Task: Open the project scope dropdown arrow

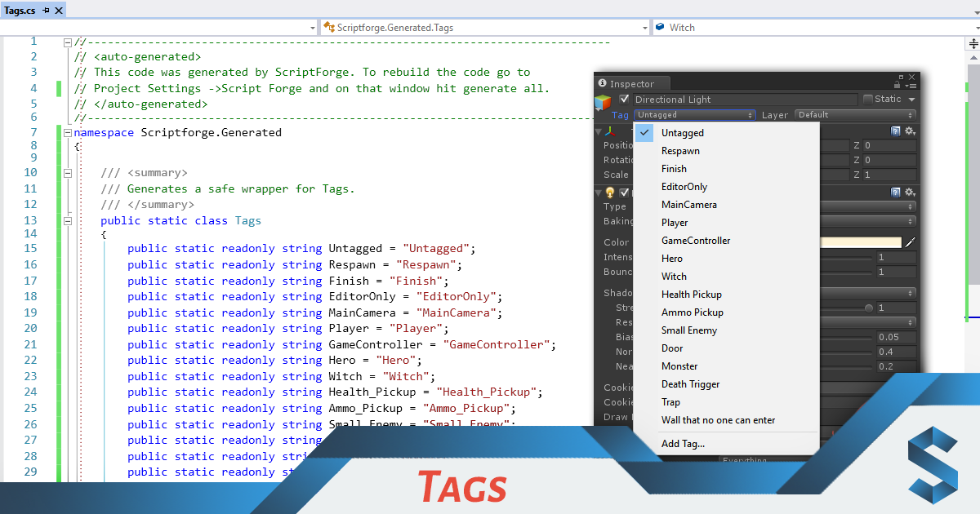Action: coord(313,28)
